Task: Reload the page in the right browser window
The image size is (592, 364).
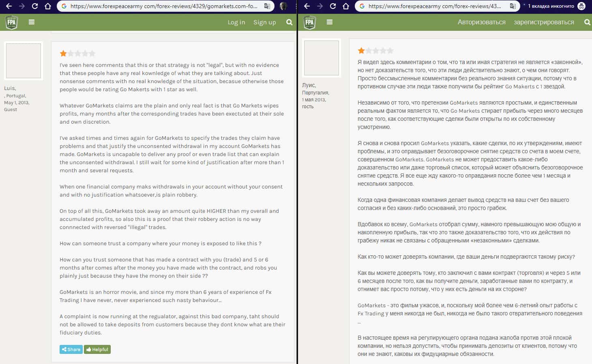Action: click(x=333, y=6)
